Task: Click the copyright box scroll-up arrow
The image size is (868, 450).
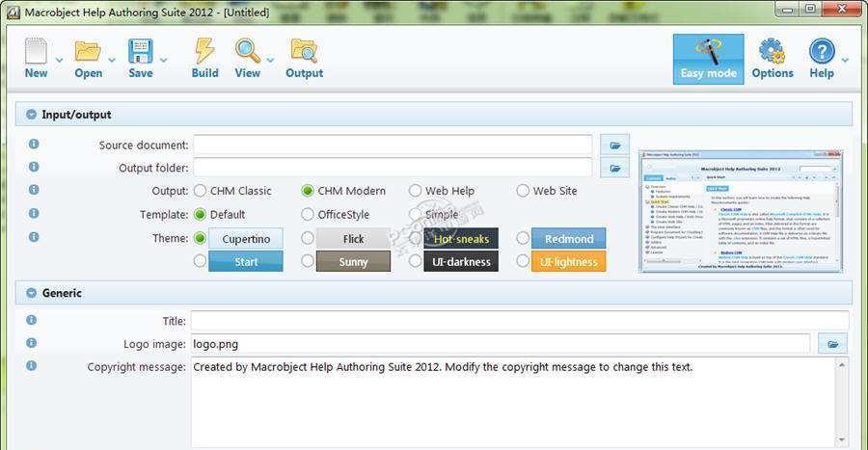Action: [841, 365]
